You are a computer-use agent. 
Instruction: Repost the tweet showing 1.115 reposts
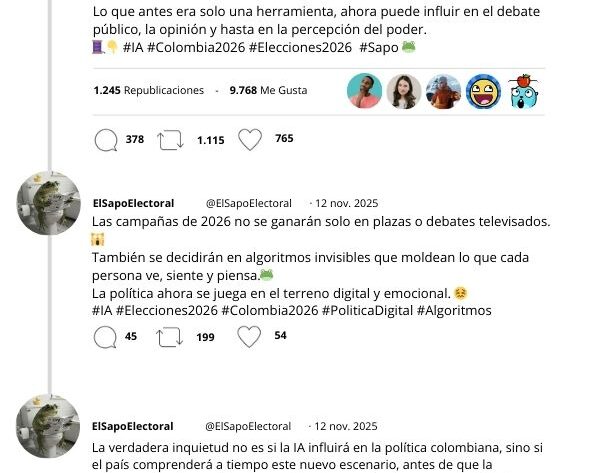pyautogui.click(x=171, y=140)
